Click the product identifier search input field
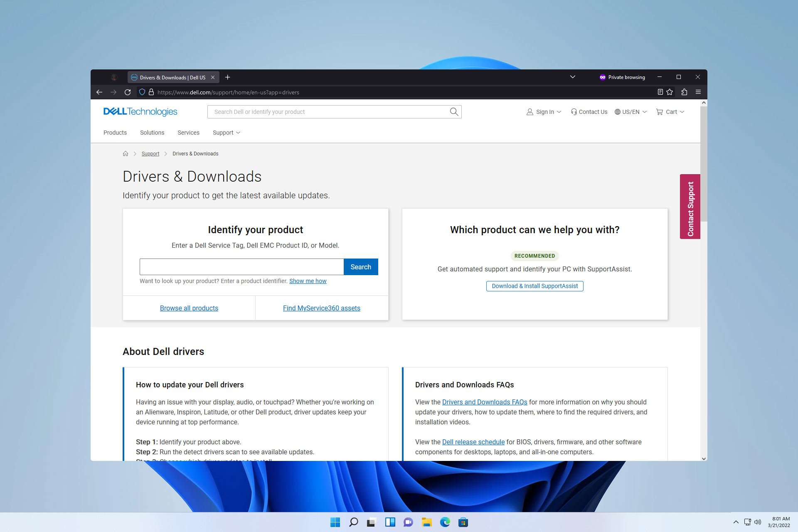The image size is (798, 532). [x=241, y=266]
